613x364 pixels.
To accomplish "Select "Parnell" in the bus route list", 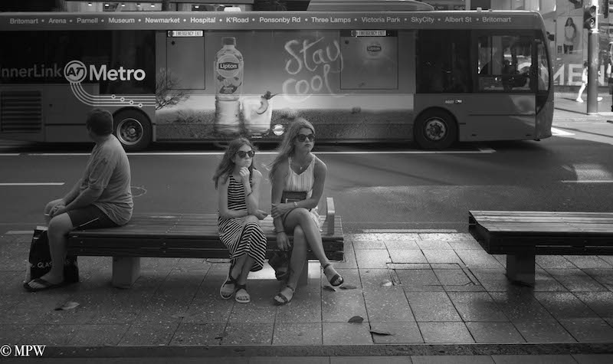I will (87, 21).
